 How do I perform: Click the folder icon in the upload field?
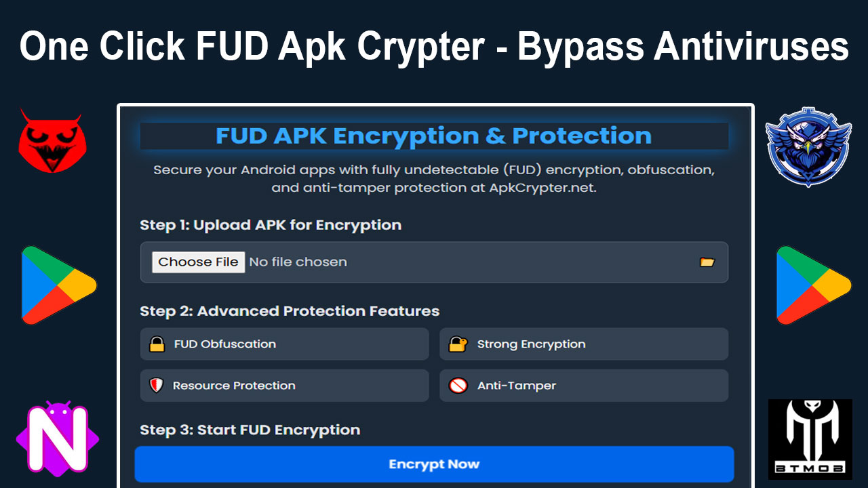(707, 262)
